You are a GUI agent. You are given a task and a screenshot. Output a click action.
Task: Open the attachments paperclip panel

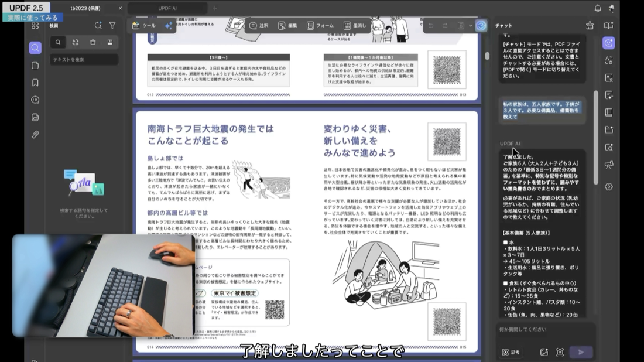pyautogui.click(x=35, y=134)
